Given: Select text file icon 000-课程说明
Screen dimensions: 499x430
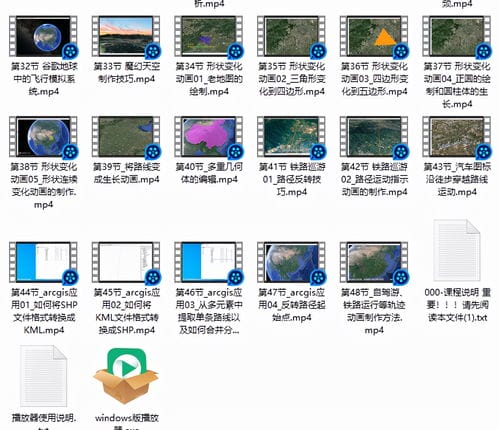Looking at the screenshot, I should [x=457, y=250].
